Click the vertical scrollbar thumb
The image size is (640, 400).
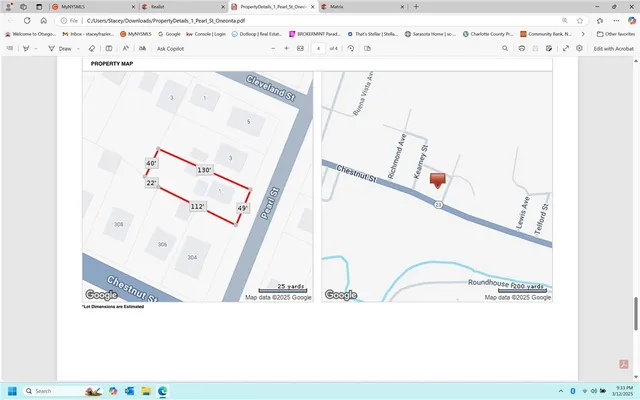636,313
